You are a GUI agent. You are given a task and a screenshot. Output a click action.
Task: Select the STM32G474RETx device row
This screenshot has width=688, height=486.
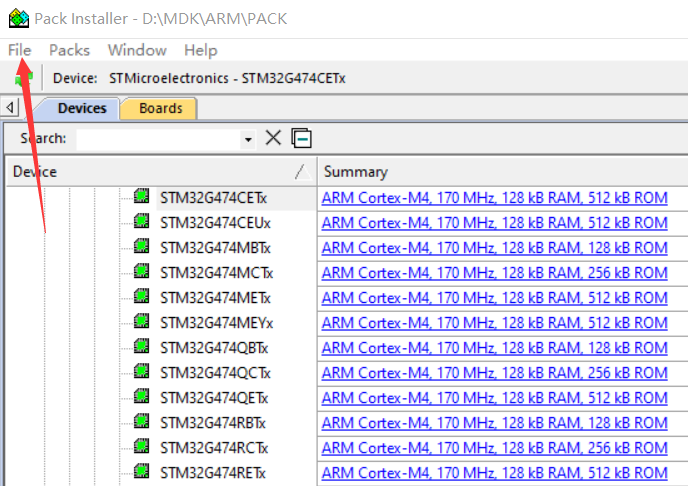tap(213, 473)
